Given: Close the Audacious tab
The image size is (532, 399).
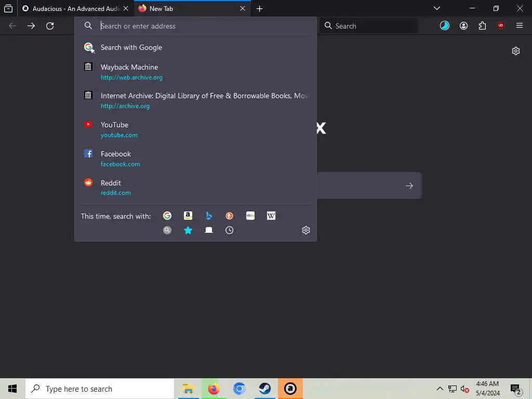Looking at the screenshot, I should [126, 8].
